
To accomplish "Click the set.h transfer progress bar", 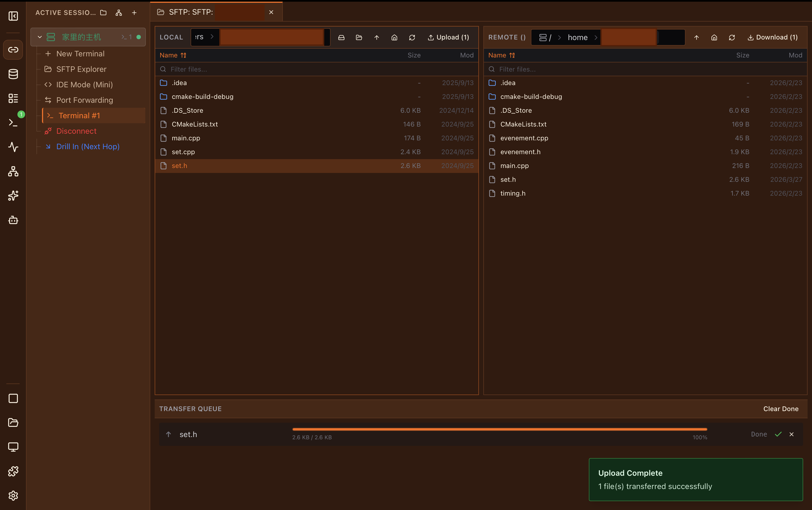I will point(499,429).
